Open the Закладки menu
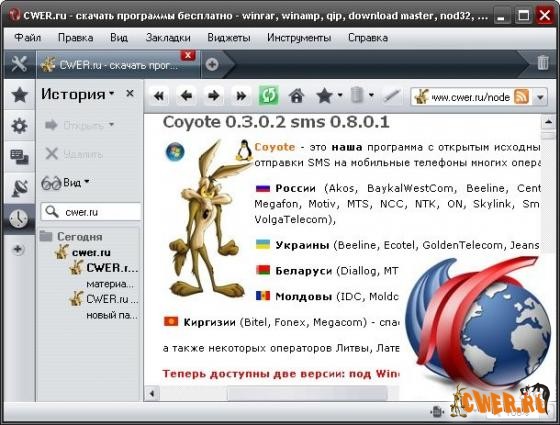The width and height of the screenshot is (560, 425). [x=168, y=38]
